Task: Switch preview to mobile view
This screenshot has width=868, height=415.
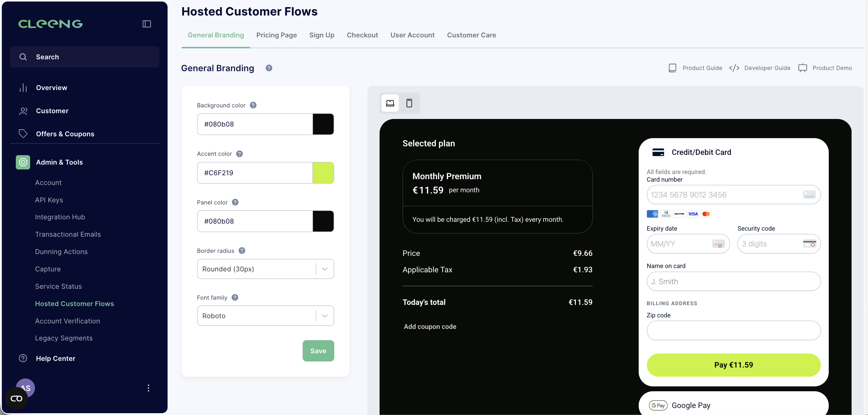Action: 409,103
